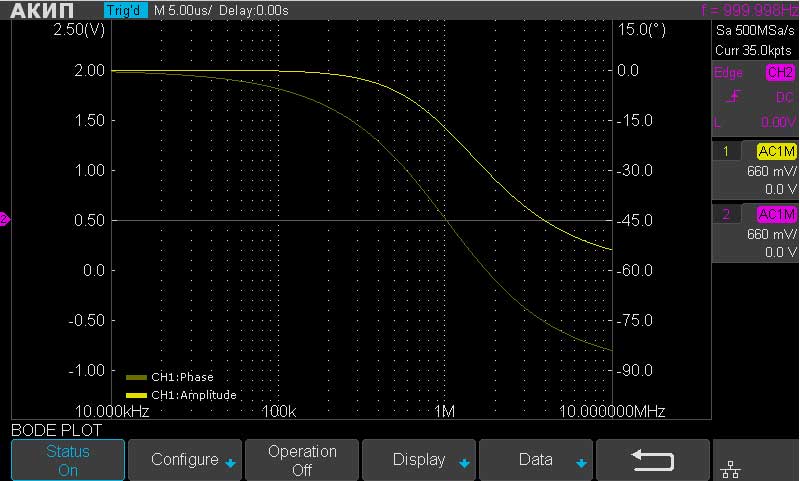Open the Data submenu
This screenshot has height=481, width=800.
pos(536,460)
